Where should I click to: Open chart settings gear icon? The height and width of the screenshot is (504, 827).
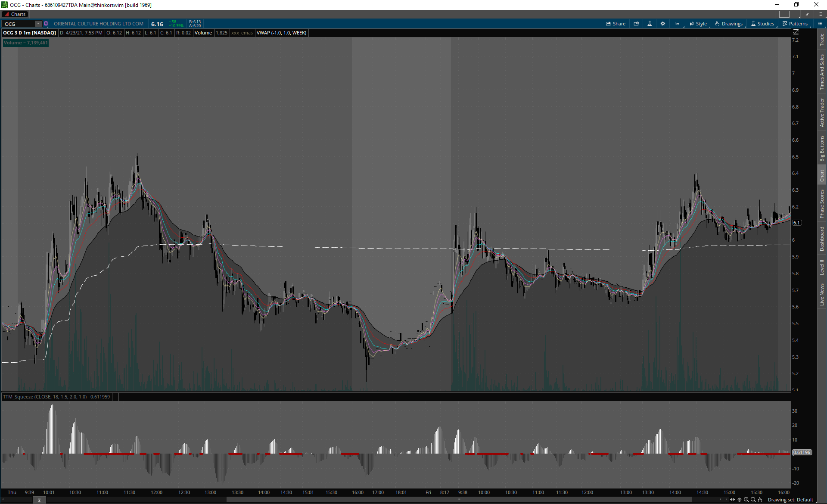pyautogui.click(x=663, y=24)
